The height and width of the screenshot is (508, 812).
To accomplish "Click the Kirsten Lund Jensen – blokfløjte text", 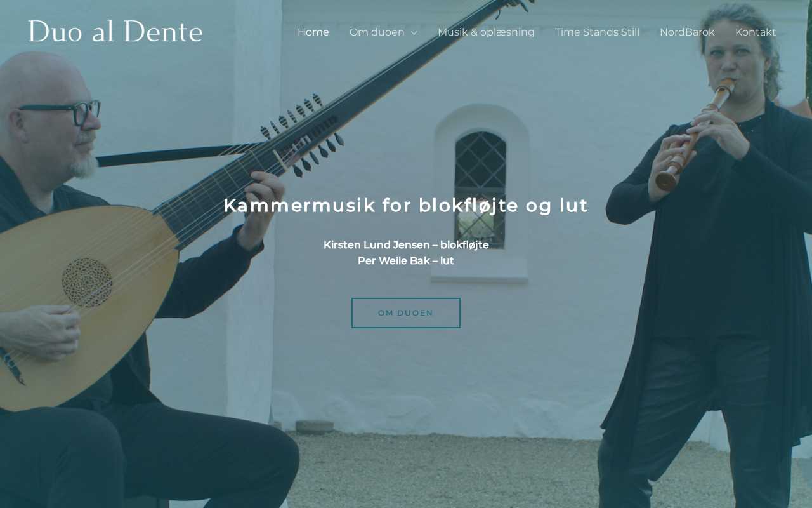I will [406, 244].
